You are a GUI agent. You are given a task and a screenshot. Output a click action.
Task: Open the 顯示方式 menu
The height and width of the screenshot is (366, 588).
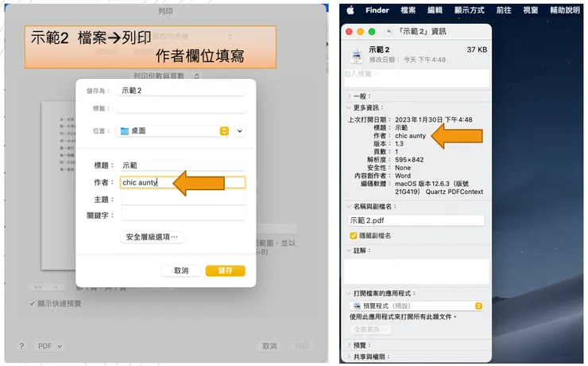[469, 10]
